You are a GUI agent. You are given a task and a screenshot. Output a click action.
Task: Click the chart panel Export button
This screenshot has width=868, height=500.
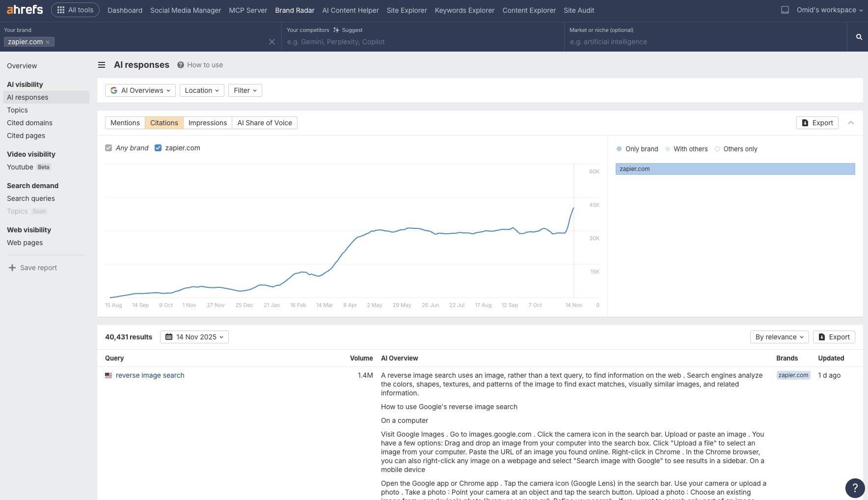point(817,123)
